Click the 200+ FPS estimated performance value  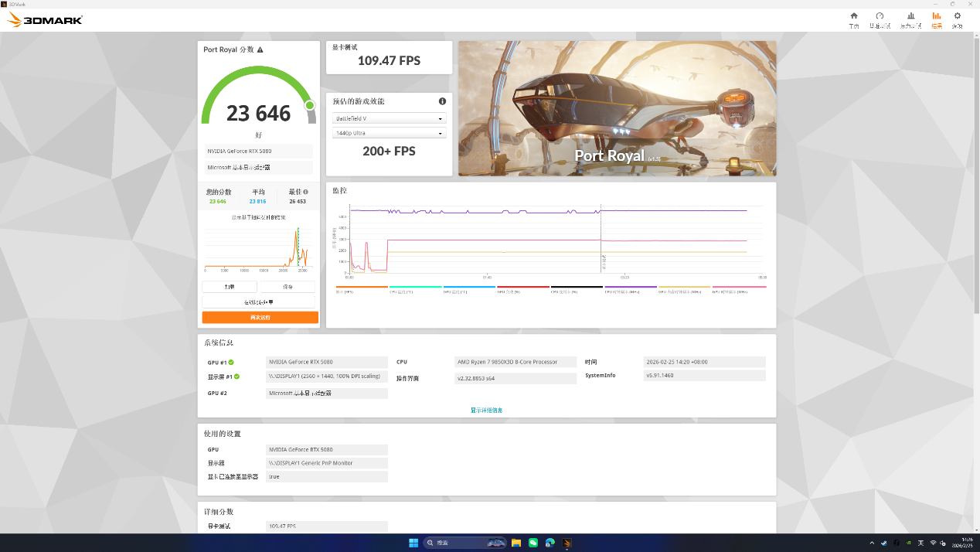(x=389, y=152)
